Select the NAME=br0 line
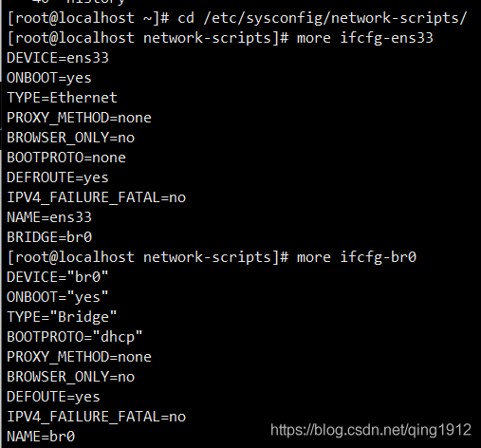Viewport: 481px width, 448px height. [41, 437]
